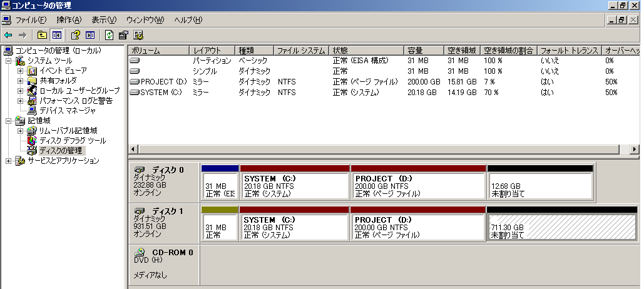Click the MMC icon left of ファイル menu
Image resolution: width=644 pixels, height=289 pixels.
pos(6,20)
